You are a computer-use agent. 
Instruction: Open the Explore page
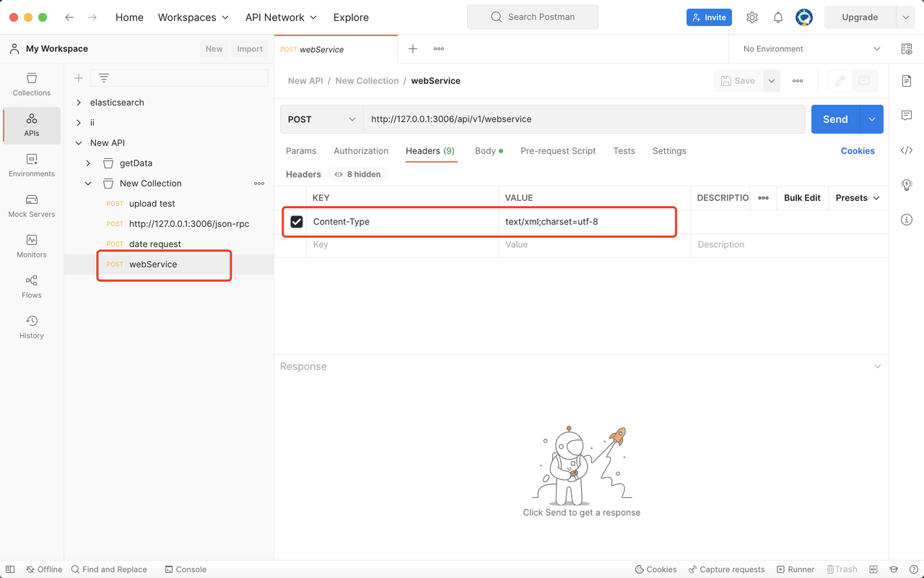[x=351, y=17]
